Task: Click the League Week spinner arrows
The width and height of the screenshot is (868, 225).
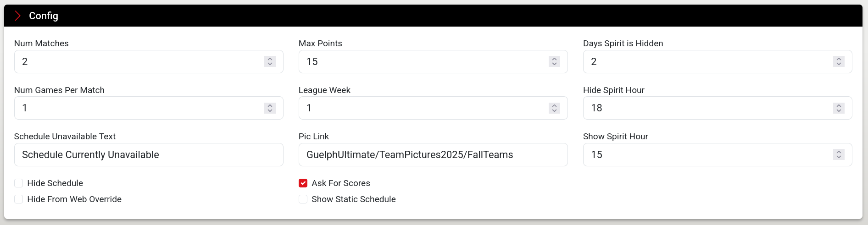Action: 554,108
